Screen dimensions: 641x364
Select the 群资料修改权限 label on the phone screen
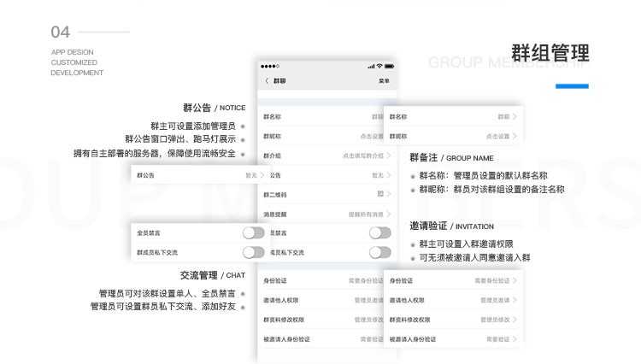pos(284,320)
